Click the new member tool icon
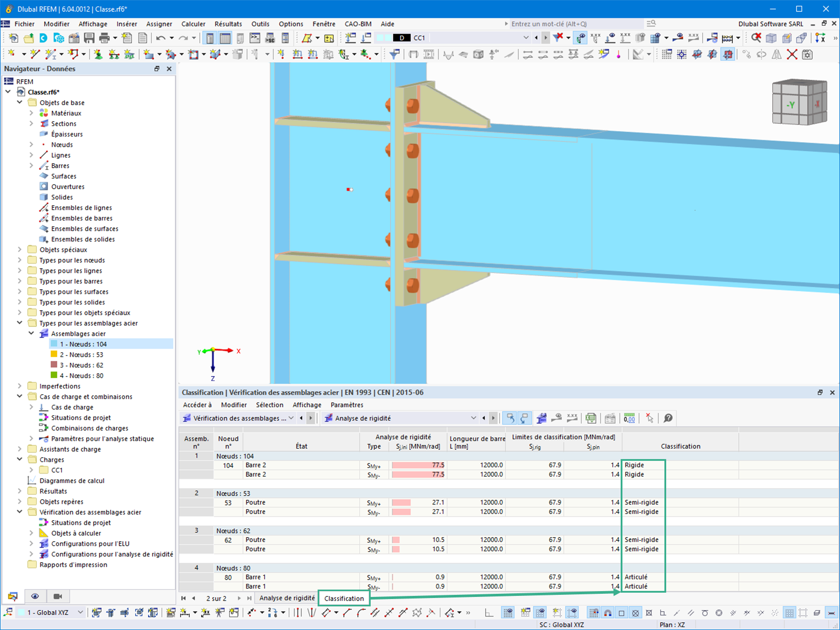Image resolution: width=840 pixels, height=630 pixels. pos(51,54)
